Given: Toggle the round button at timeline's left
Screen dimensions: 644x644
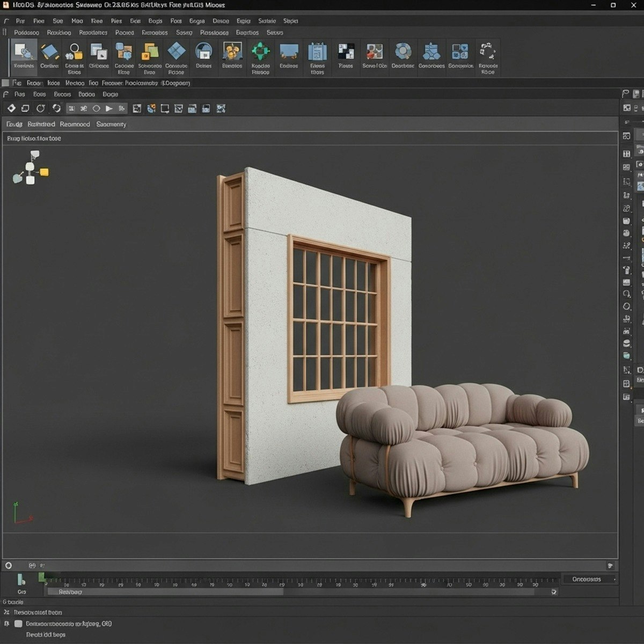Looking at the screenshot, I should tap(8, 565).
